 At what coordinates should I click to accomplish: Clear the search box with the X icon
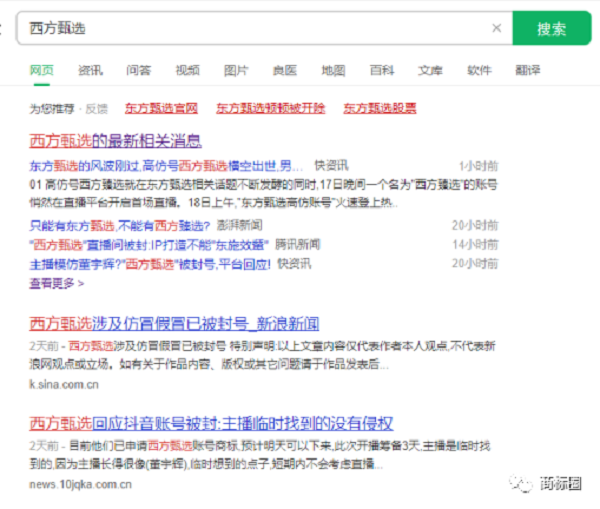click(496, 29)
